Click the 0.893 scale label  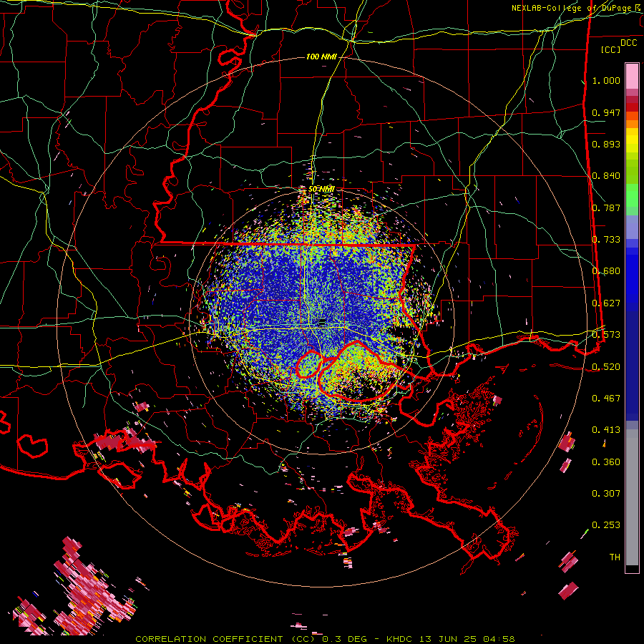[x=606, y=144]
